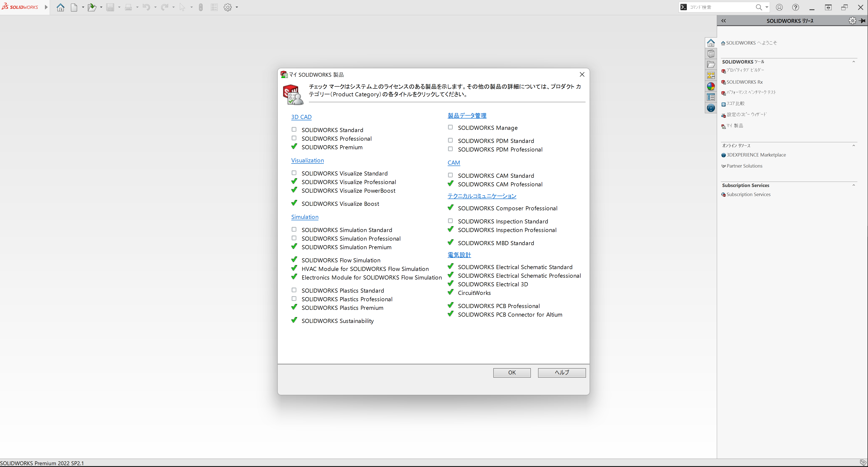This screenshot has width=868, height=467.
Task: Open the Undo dropdown arrow
Action: coord(155,7)
